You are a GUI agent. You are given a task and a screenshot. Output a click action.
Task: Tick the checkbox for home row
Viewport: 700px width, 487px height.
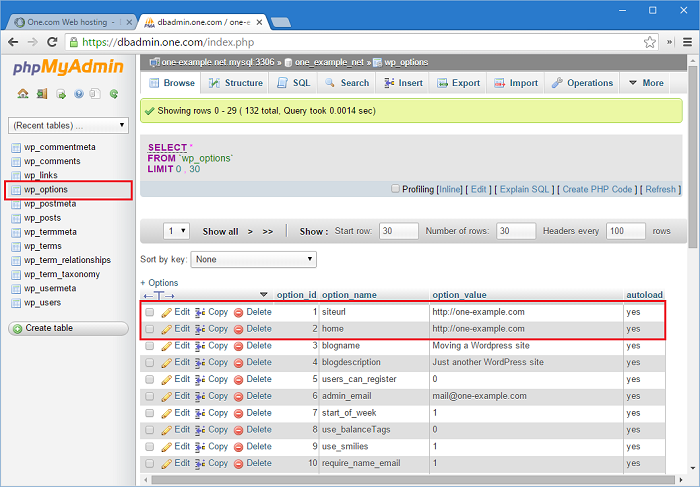coord(150,329)
